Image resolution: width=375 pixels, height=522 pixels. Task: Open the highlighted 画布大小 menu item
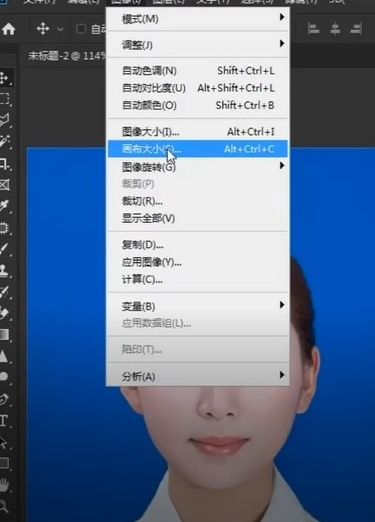[198, 149]
